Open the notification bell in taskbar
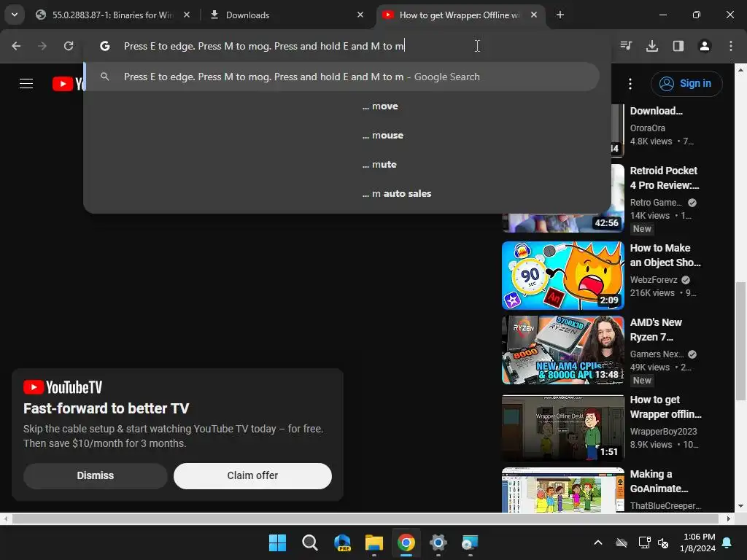The image size is (747, 560). coord(727,542)
